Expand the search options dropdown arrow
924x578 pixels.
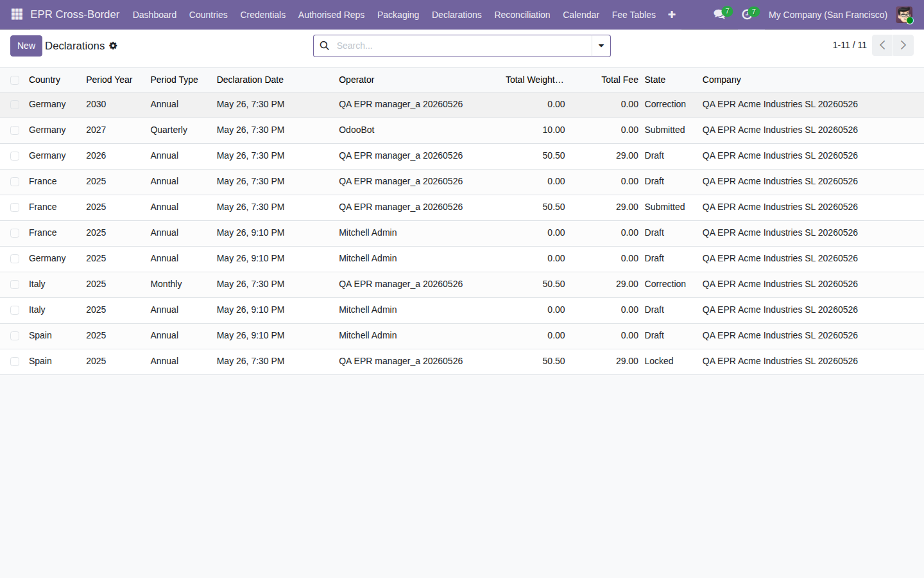tap(601, 46)
